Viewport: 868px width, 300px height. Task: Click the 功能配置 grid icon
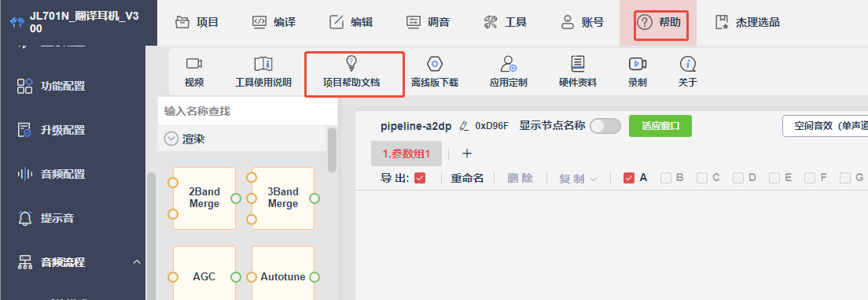click(25, 86)
